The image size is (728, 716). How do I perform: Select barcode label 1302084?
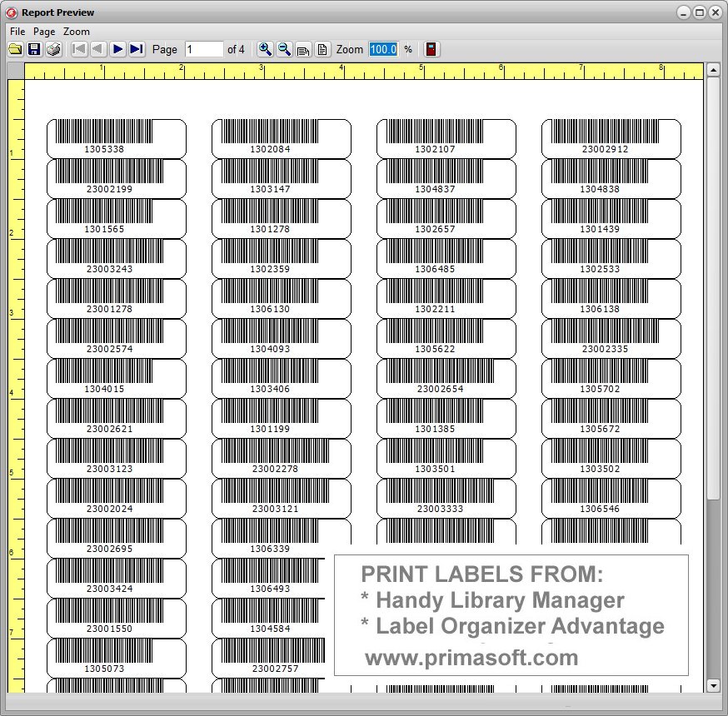click(282, 139)
